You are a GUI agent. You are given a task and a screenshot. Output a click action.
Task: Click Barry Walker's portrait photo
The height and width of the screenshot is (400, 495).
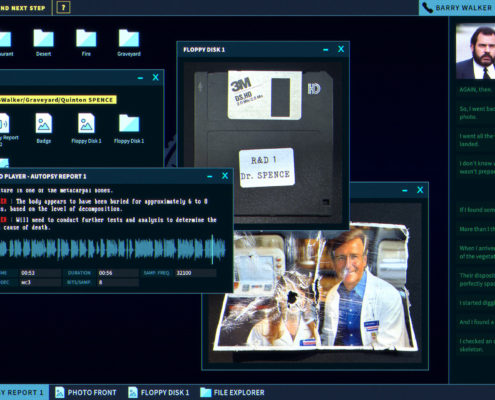click(475, 51)
